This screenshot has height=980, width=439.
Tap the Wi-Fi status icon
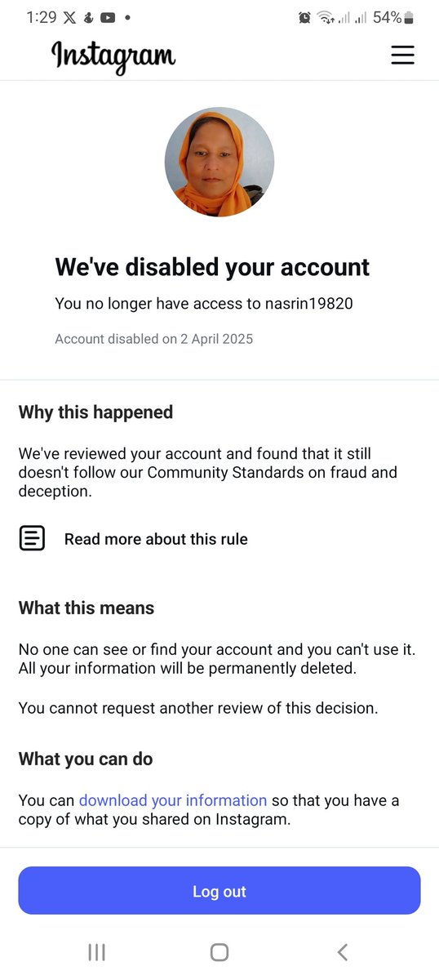pos(326,17)
